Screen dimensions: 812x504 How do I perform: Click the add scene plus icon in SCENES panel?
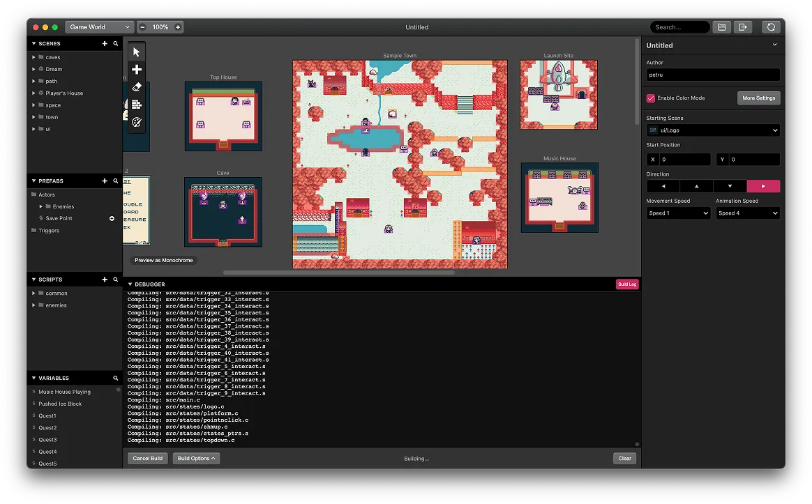104,43
